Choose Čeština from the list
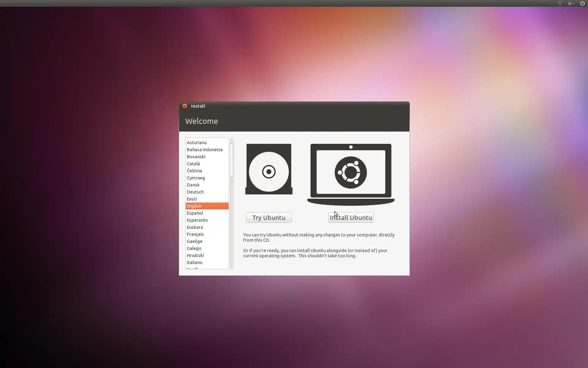This screenshot has height=368, width=588. coord(194,171)
